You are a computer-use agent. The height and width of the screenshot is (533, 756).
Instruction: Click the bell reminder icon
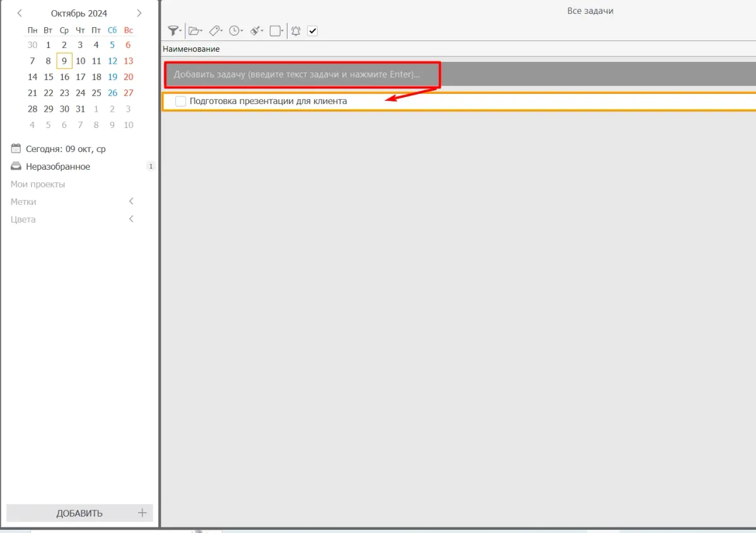coord(296,31)
